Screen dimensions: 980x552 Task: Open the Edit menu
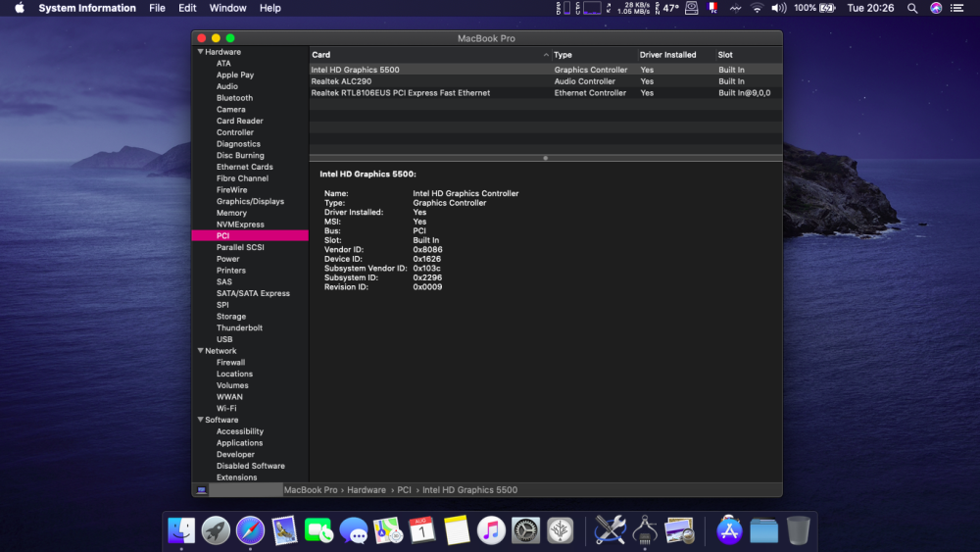187,8
